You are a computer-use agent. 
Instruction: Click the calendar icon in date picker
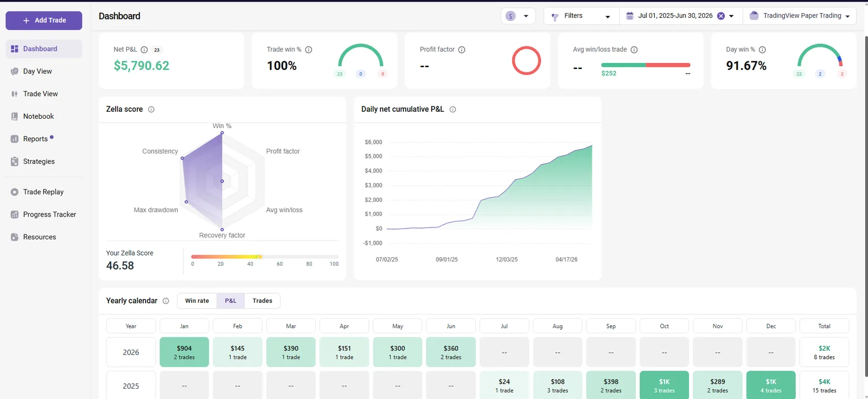(x=630, y=16)
